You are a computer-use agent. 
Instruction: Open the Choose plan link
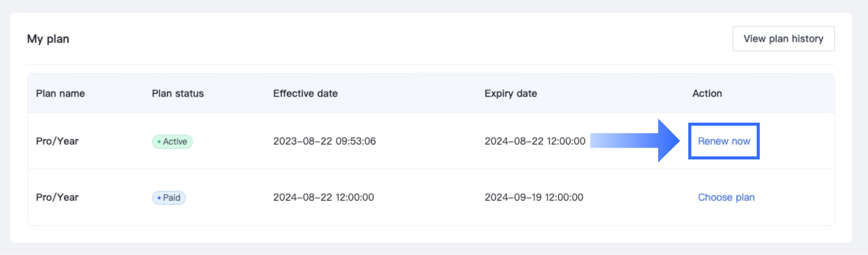tap(726, 198)
